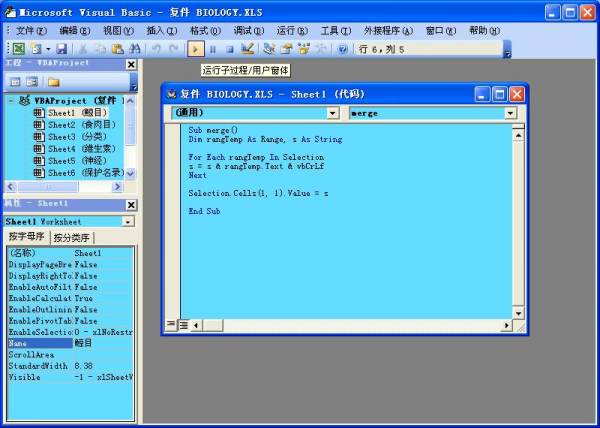
Task: Click the View Microsoft Excel toolbar icon
Action: click(x=19, y=49)
